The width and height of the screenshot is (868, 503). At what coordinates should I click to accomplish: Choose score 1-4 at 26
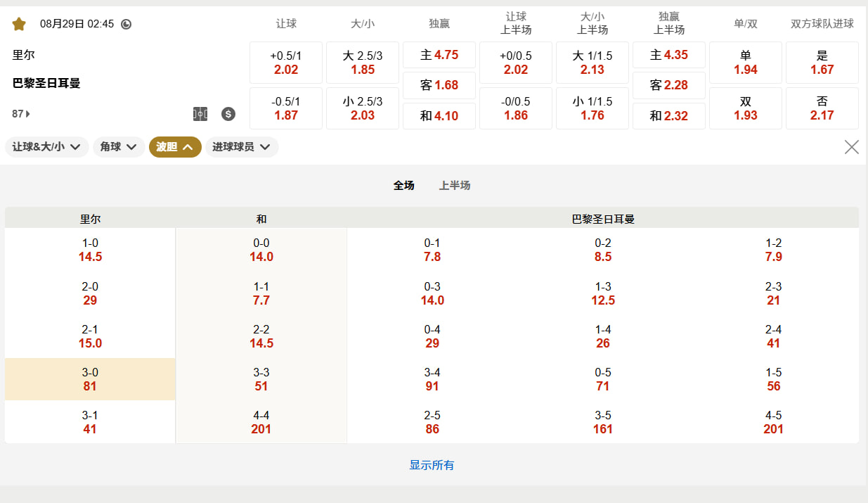pyautogui.click(x=603, y=336)
